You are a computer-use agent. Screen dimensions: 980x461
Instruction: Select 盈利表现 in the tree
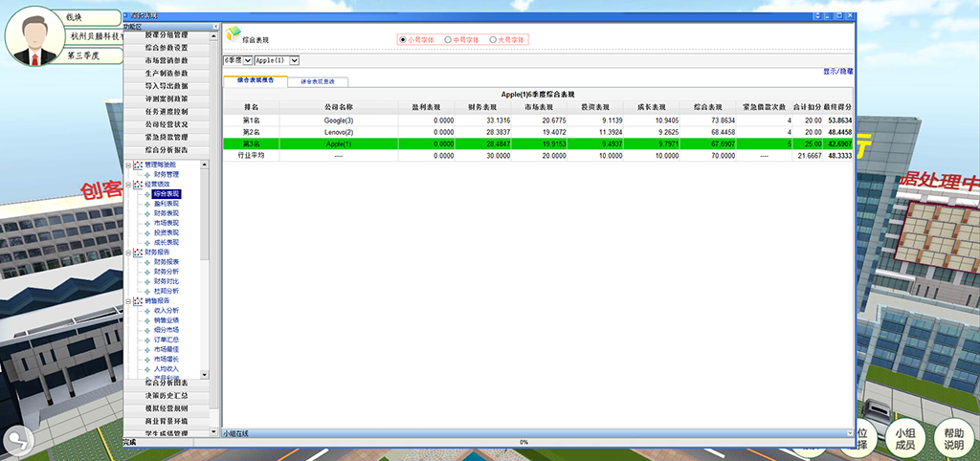pyautogui.click(x=167, y=204)
